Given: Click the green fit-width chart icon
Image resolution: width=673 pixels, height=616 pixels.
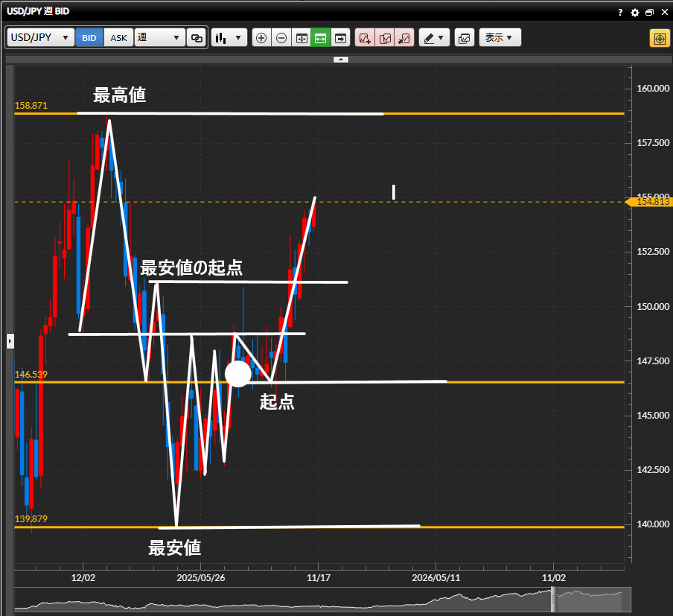Looking at the screenshot, I should tap(320, 38).
